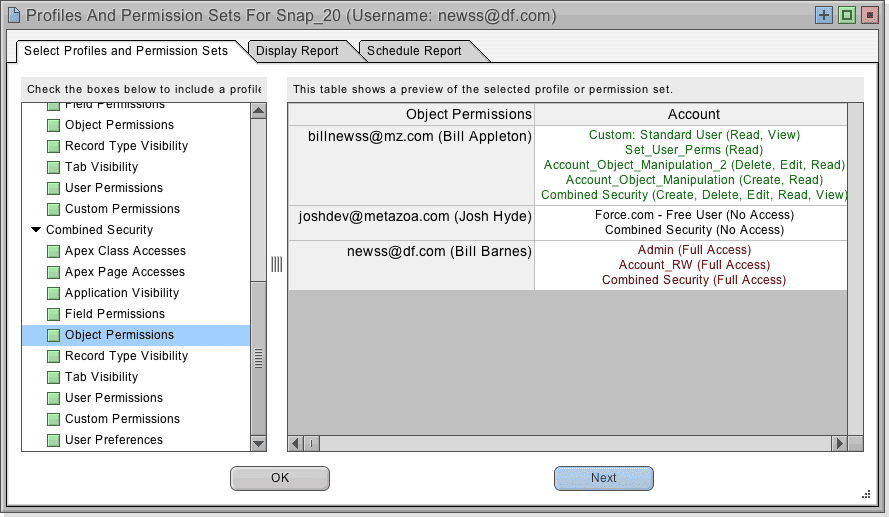Viewport: 889px width, 517px height.
Task: Check the highlighted Object Permissions checkbox under Combined Security
Action: [x=53, y=335]
